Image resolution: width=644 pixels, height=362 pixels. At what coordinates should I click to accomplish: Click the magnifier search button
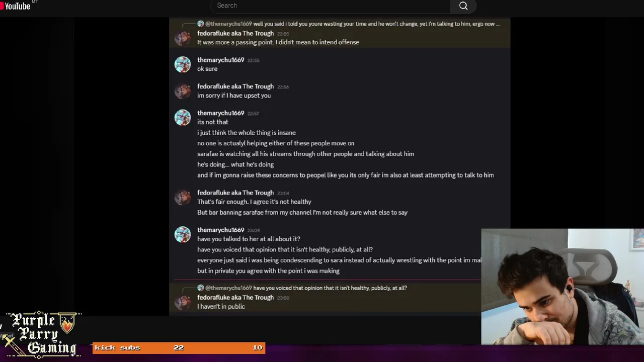(463, 6)
